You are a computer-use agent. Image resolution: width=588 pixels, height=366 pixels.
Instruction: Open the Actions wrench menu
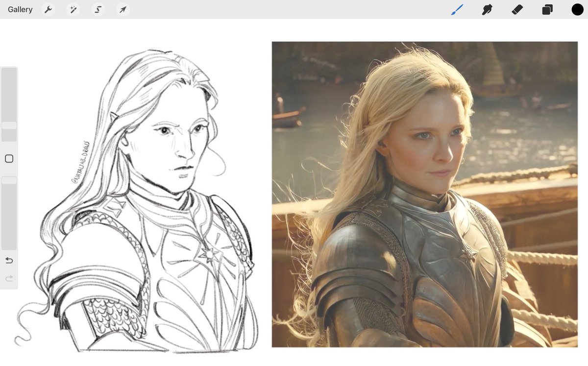[x=48, y=9]
